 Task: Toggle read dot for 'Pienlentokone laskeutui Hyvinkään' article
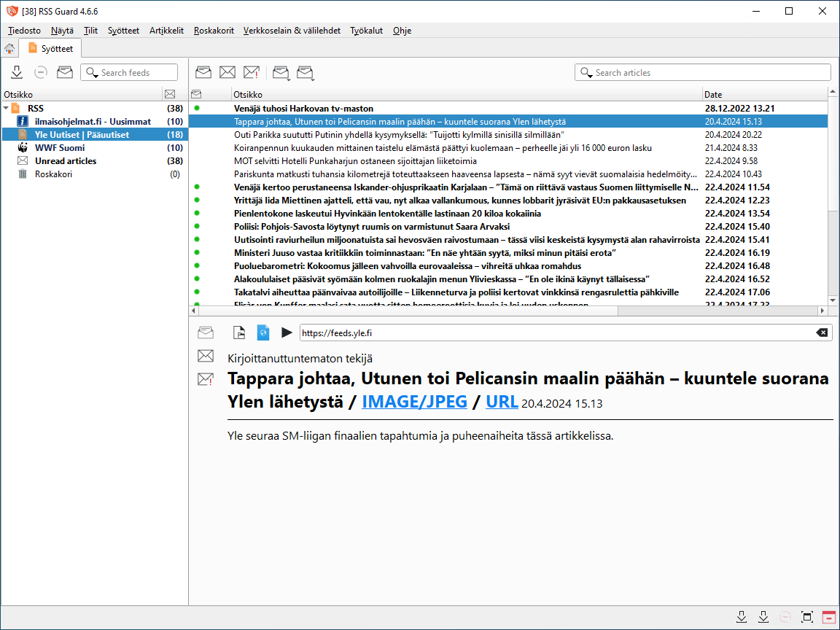tap(197, 213)
